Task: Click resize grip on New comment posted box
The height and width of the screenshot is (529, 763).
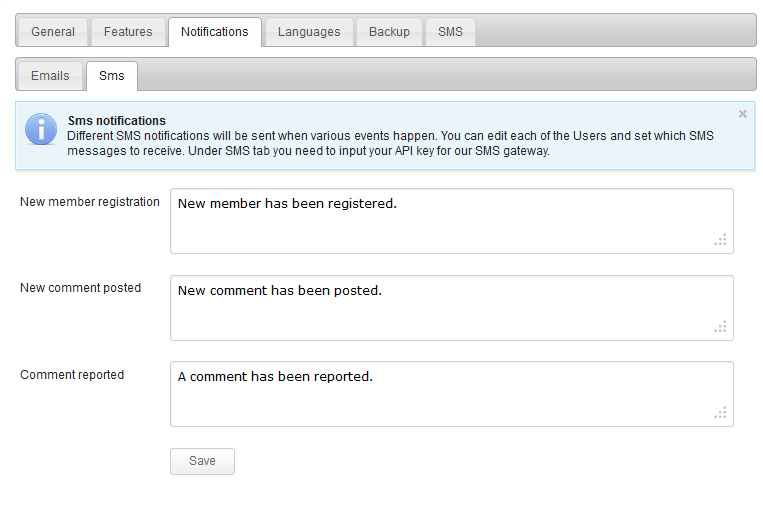Action: (x=721, y=327)
